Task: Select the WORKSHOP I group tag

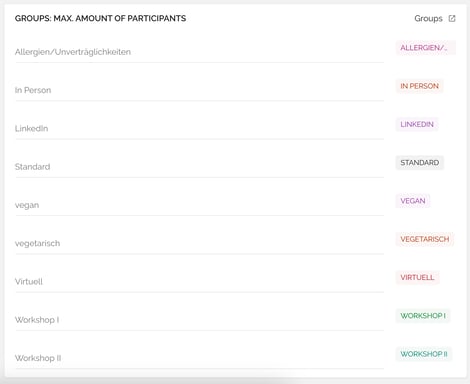Action: [x=423, y=316]
